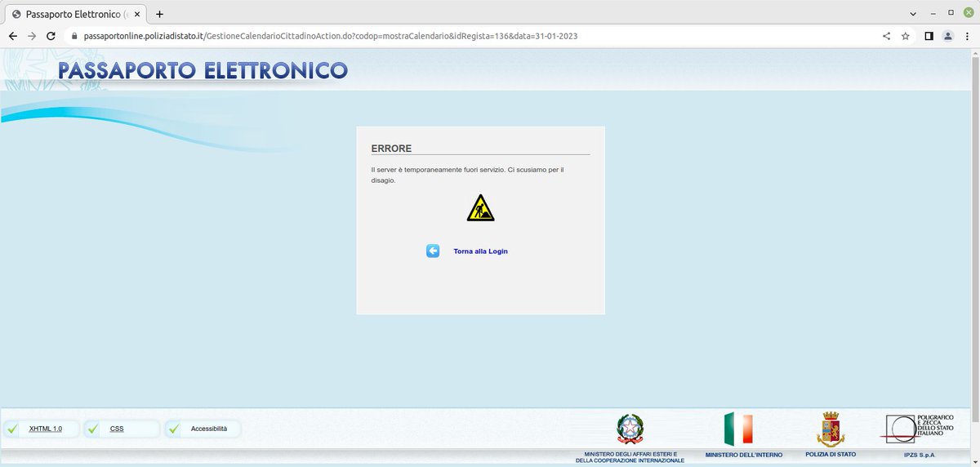Click the MINISTERO DELL'INTERNO label
980x467 pixels.
coord(743,455)
